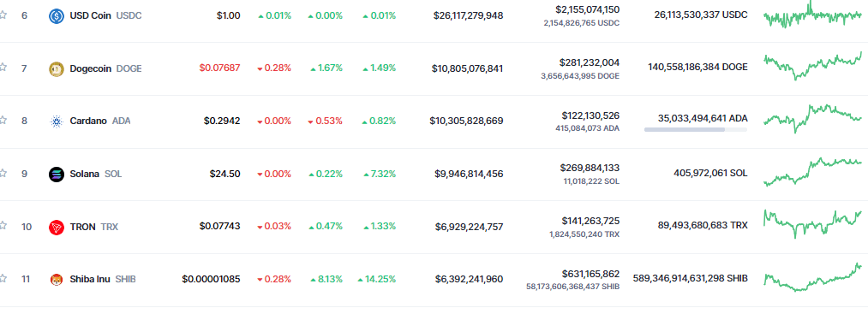Screen dimensions: 868x314
Task: Click the Solana logo icon
Action: tap(57, 175)
